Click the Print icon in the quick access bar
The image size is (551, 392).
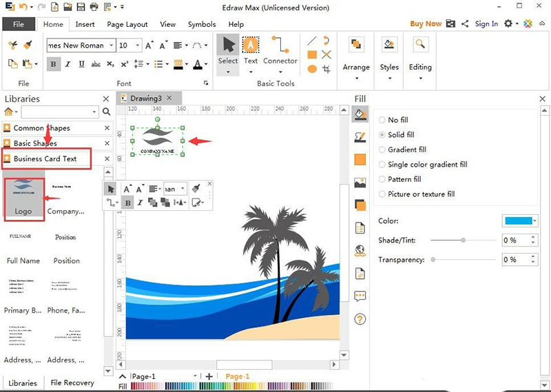click(x=94, y=6)
